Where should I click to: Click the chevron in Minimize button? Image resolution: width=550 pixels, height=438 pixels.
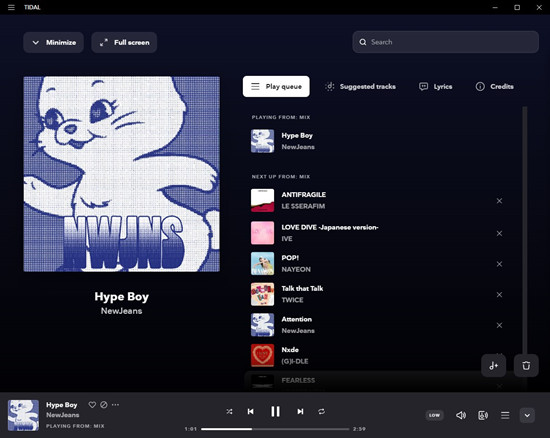pyautogui.click(x=35, y=42)
